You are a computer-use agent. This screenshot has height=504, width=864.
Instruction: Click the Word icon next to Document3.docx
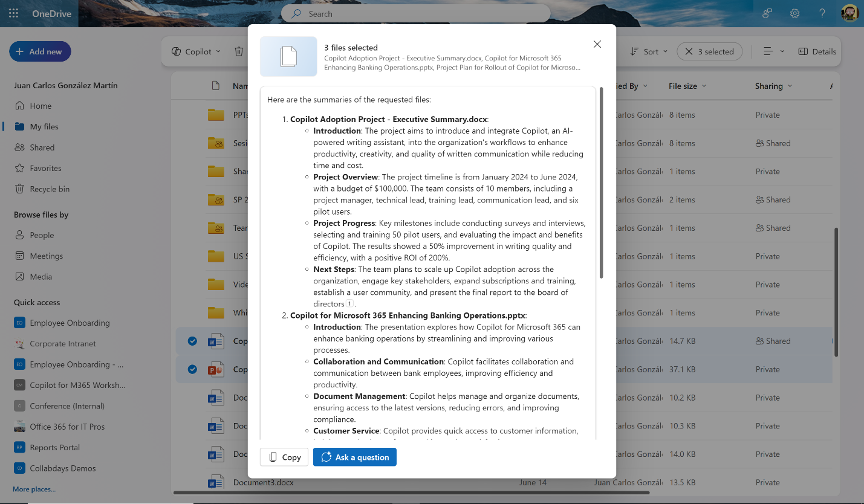click(215, 482)
